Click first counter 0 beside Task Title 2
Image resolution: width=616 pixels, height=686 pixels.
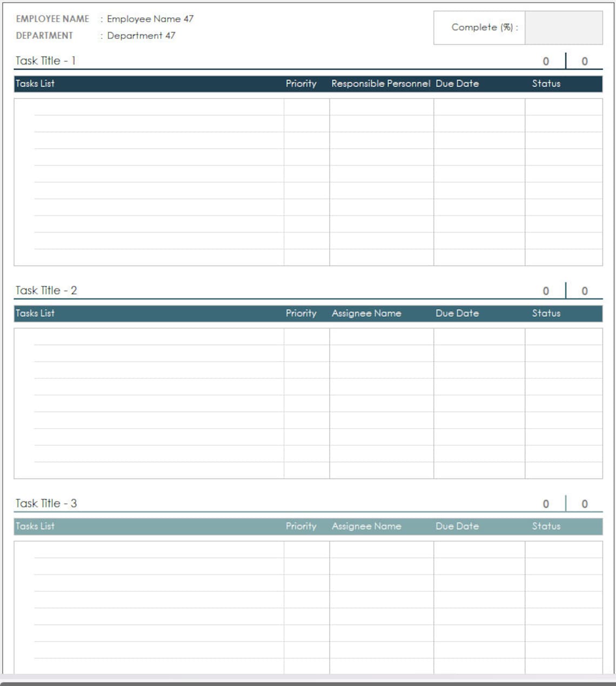pos(546,291)
